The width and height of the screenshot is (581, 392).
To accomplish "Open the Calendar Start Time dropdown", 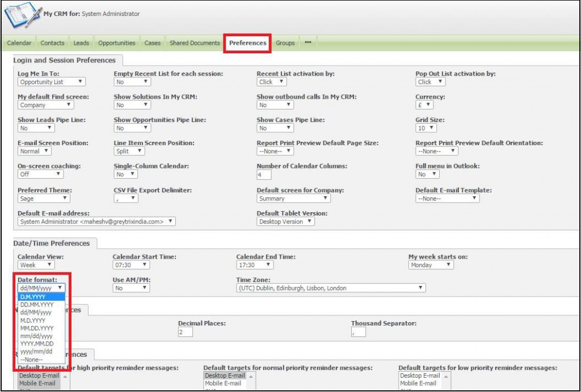I will coord(131,265).
